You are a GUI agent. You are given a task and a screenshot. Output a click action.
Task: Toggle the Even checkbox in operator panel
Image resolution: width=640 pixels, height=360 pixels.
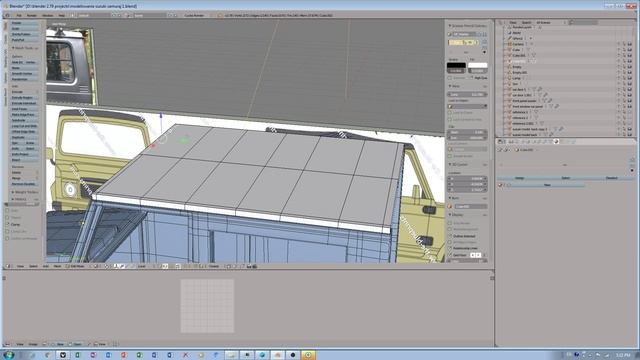pyautogui.click(x=7, y=211)
